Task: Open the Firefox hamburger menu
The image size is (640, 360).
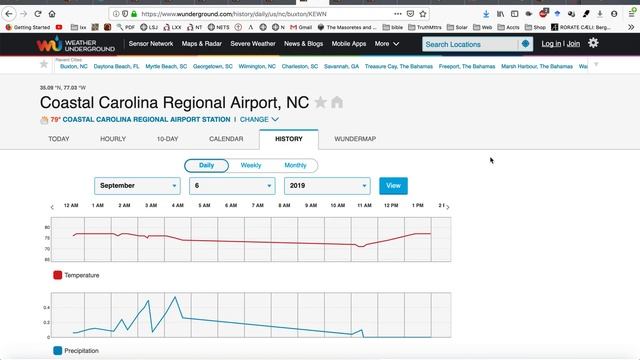Action: (631, 14)
